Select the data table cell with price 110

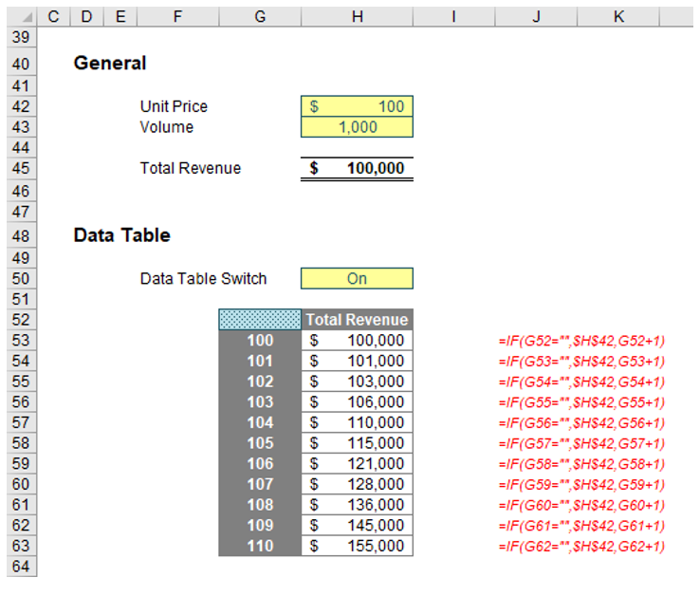coord(260,546)
